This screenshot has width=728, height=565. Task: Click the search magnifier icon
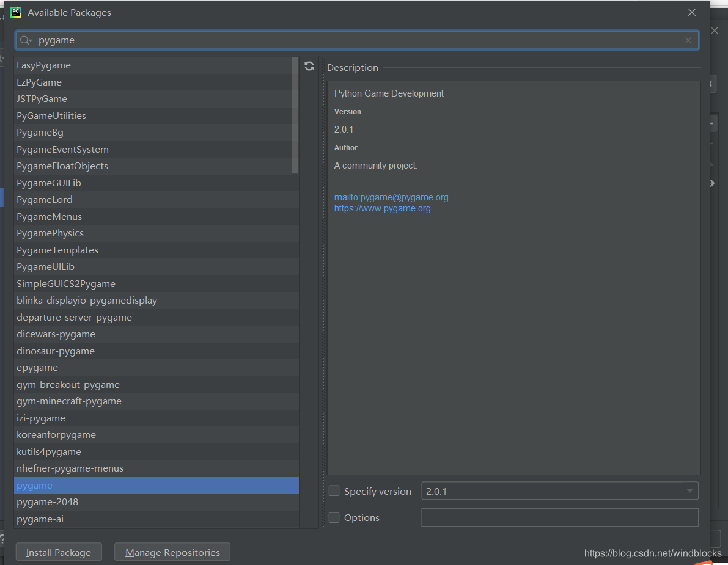[x=26, y=41]
